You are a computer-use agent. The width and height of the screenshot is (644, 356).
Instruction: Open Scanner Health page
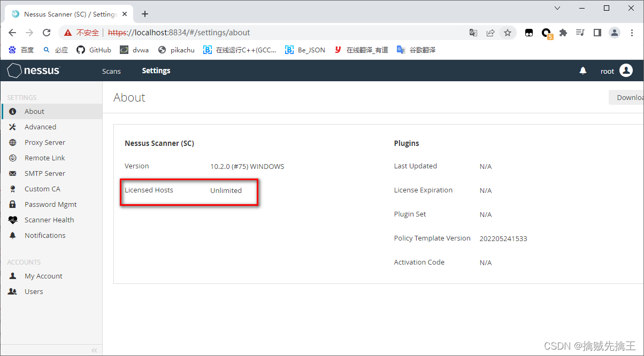51,220
